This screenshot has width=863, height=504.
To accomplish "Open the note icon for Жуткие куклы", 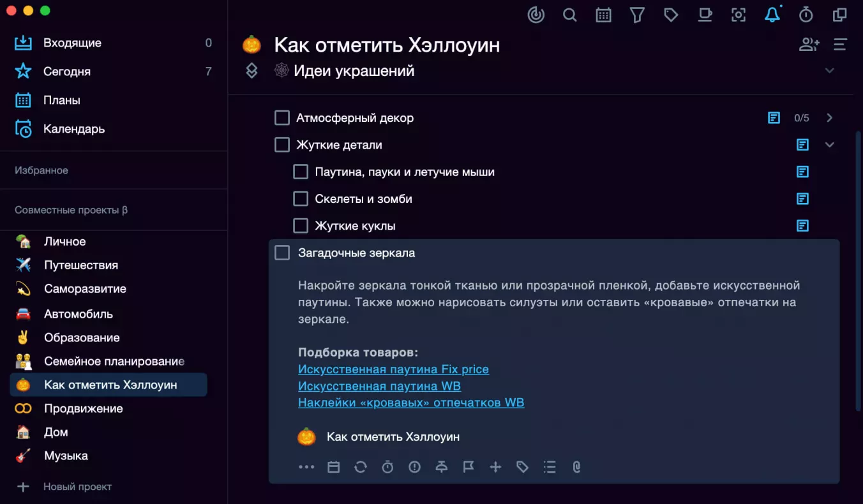I will coord(803,225).
